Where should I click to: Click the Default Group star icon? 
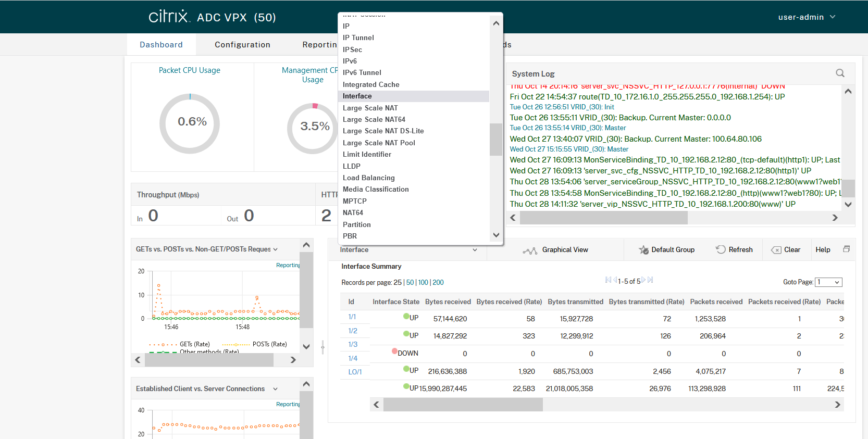pos(643,250)
